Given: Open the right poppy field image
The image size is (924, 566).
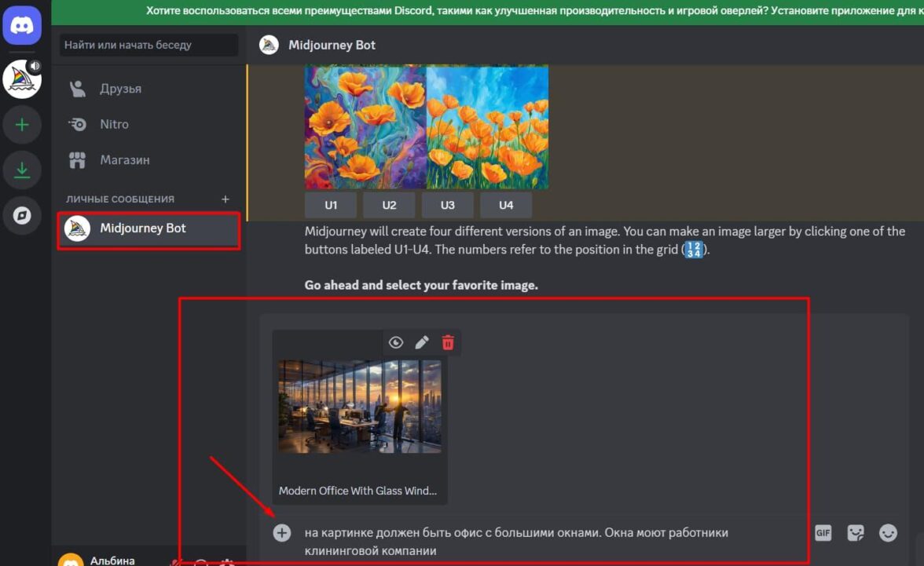Looking at the screenshot, I should (487, 127).
